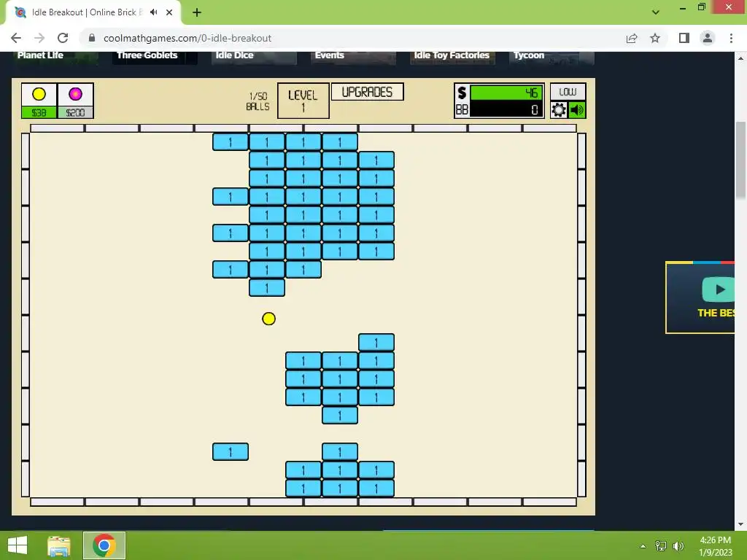Buy the pink plasma ball for $200
Screen dimensions: 747x560
[75, 101]
